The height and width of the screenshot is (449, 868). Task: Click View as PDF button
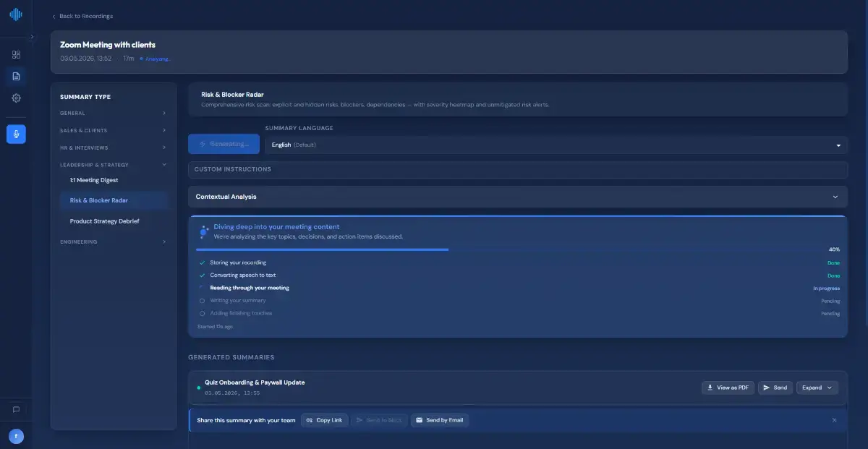click(728, 388)
